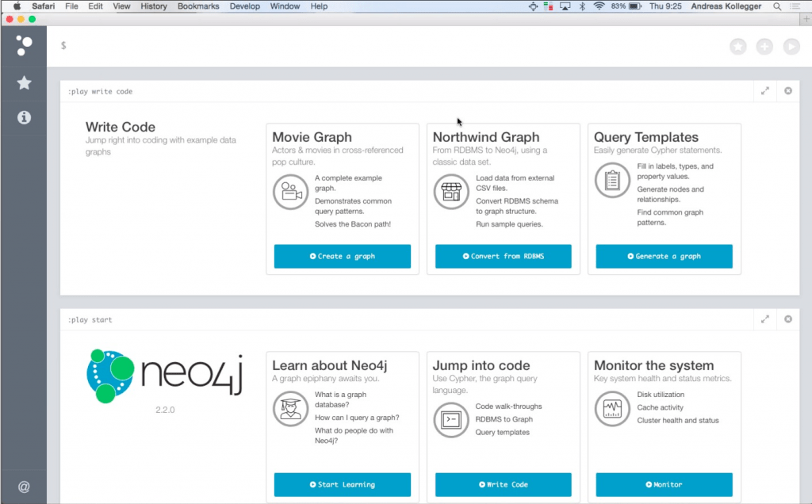This screenshot has width=812, height=504.
Task: Click the 'Convert from RDBMS' button
Action: point(504,256)
